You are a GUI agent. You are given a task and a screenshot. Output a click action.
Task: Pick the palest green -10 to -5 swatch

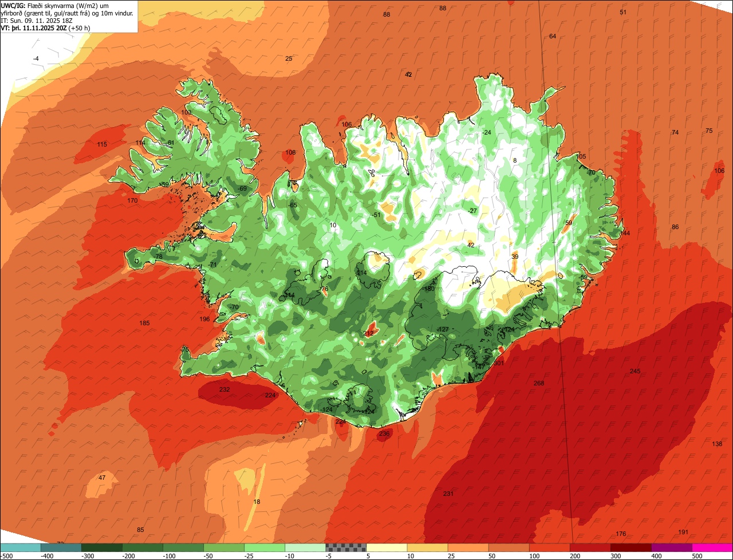[x=305, y=547]
